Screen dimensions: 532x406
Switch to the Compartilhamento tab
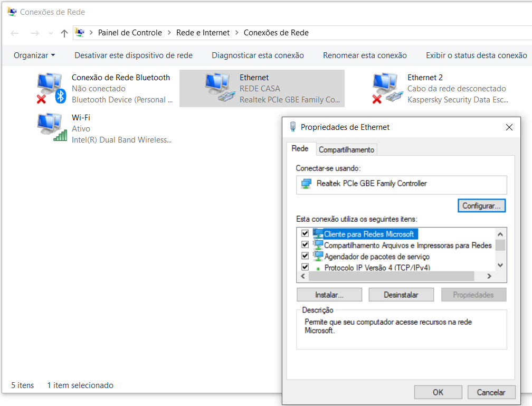pos(346,150)
